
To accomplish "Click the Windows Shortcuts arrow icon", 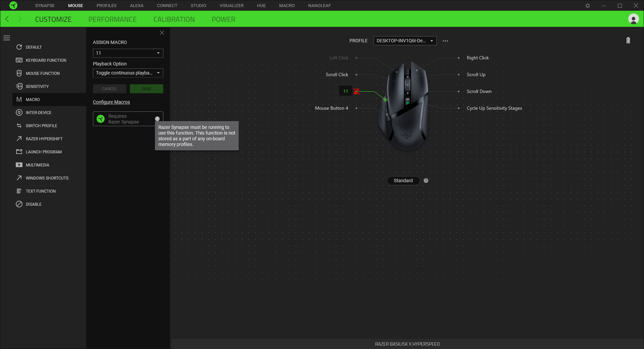I will tap(19, 178).
